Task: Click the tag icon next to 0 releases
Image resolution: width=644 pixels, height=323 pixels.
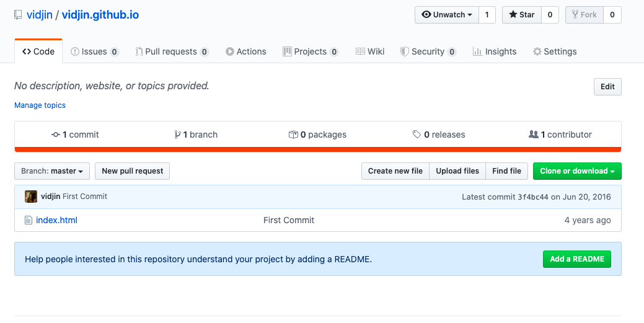Action: coord(417,135)
